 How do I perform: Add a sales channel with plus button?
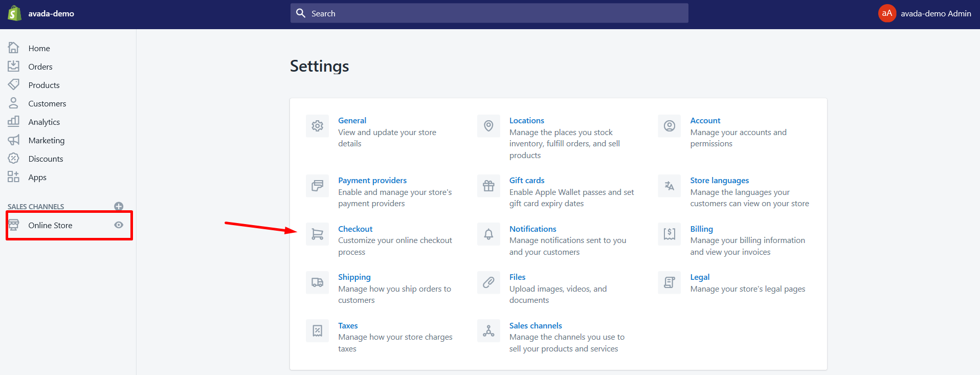pos(119,206)
